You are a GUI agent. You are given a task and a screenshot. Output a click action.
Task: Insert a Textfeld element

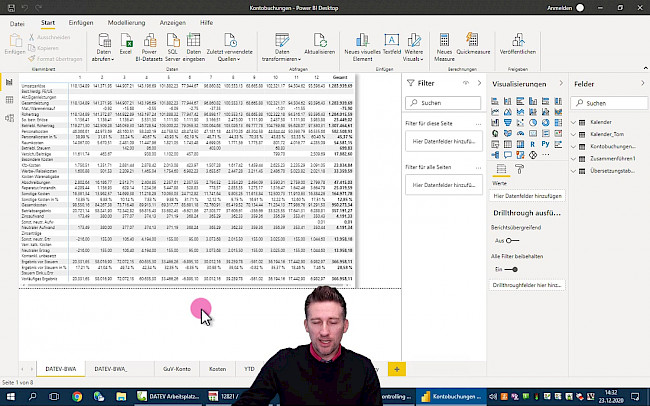point(390,43)
